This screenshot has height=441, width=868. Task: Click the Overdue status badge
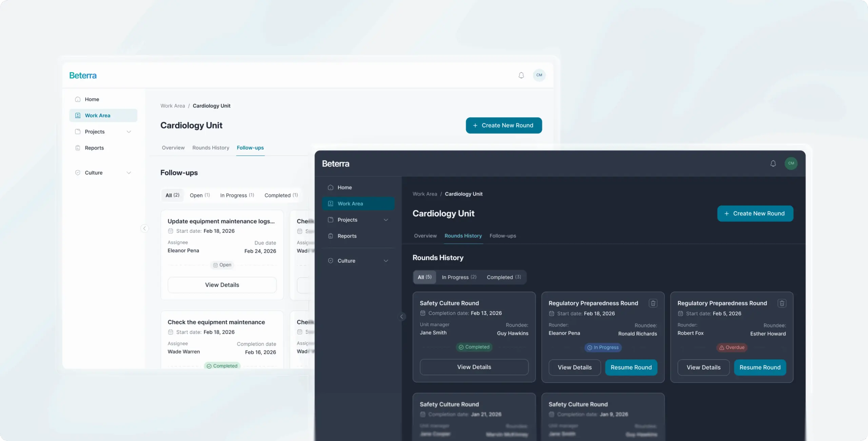coord(732,348)
